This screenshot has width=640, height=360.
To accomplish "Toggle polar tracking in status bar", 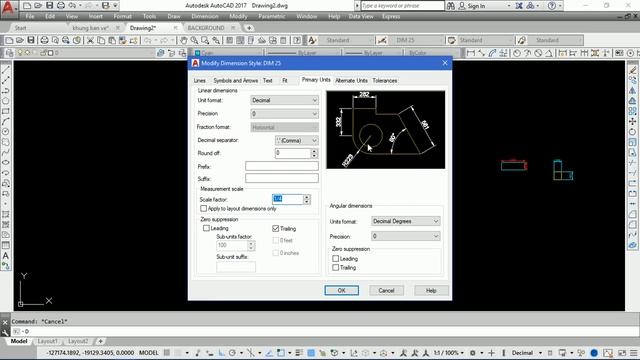I will click(232, 353).
